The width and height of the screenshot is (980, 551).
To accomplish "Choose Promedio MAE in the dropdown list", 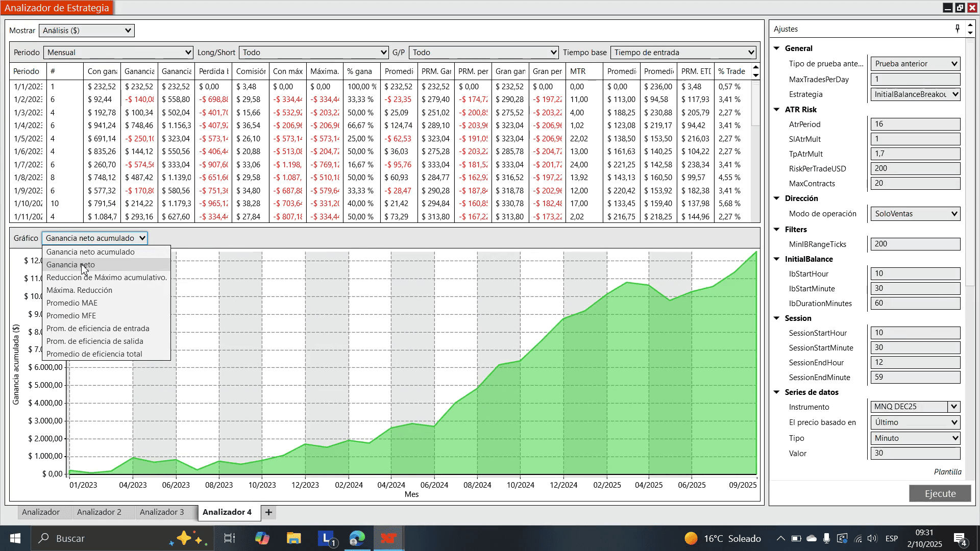I will tap(72, 303).
